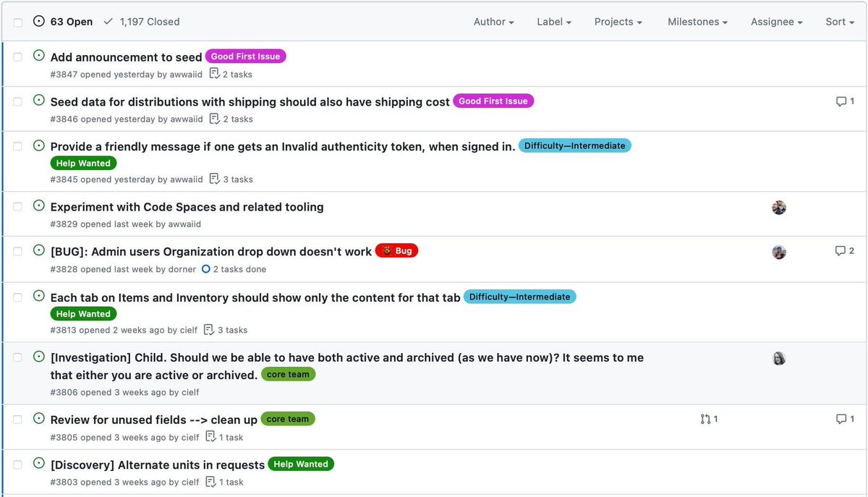
Task: Open the Sort dropdown
Action: tap(838, 22)
